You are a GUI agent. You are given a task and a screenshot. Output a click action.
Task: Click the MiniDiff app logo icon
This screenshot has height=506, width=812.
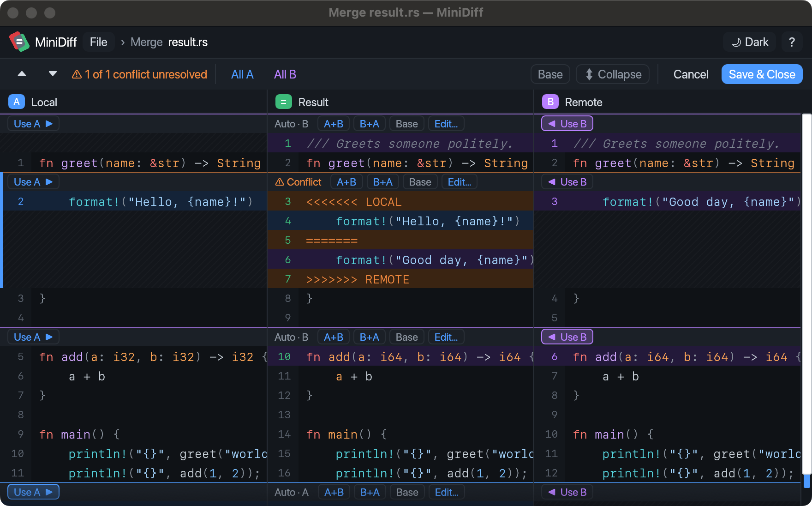click(x=19, y=42)
